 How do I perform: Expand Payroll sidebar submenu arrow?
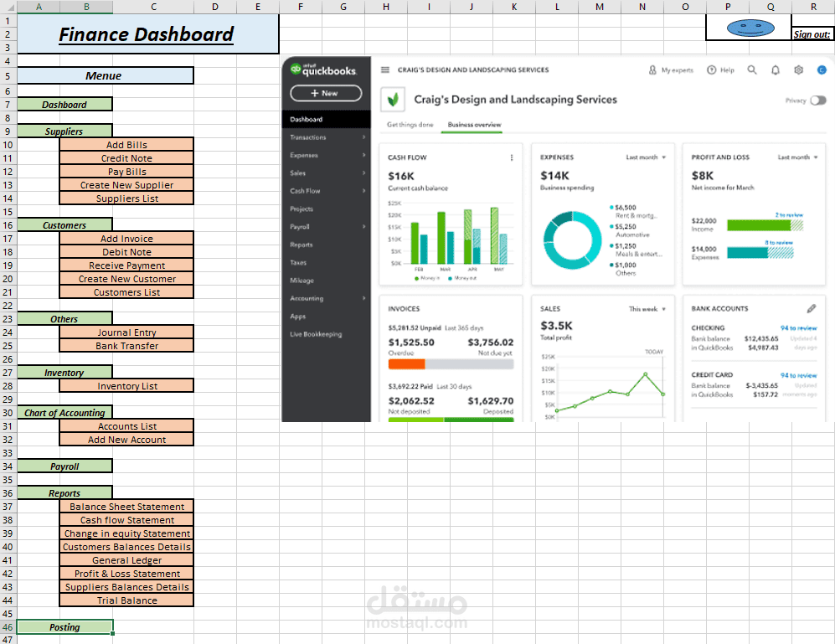coord(363,226)
